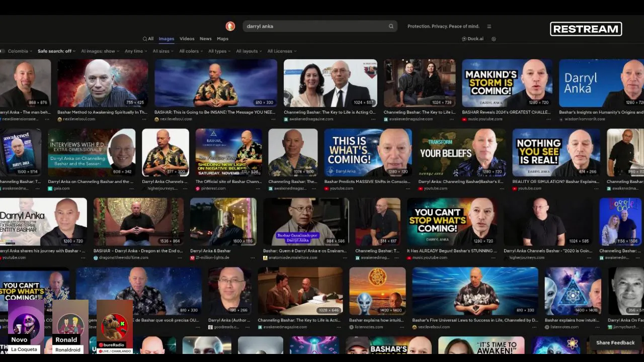Click YouTube favicon under 'Bashar Predicts MASSIVE Shifts'
Screen dimensions: 644x362
click(x=327, y=189)
